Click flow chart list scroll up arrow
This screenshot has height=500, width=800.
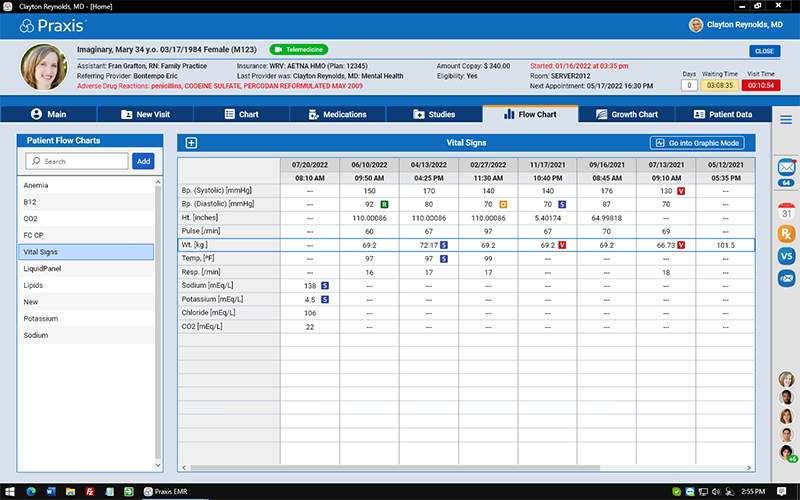pos(158,182)
